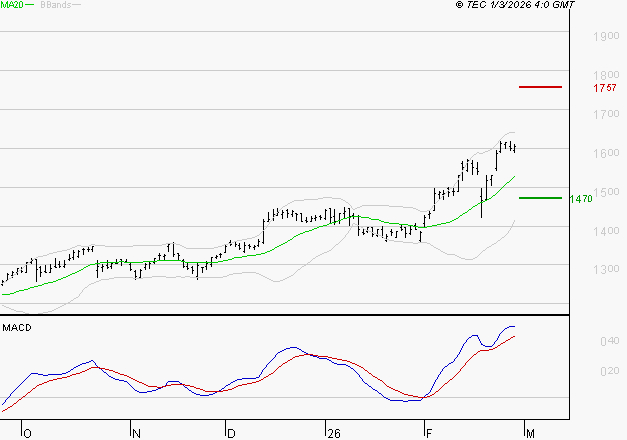Click the 1600 price axis label
Screen dimensions: 627x440
point(606,153)
